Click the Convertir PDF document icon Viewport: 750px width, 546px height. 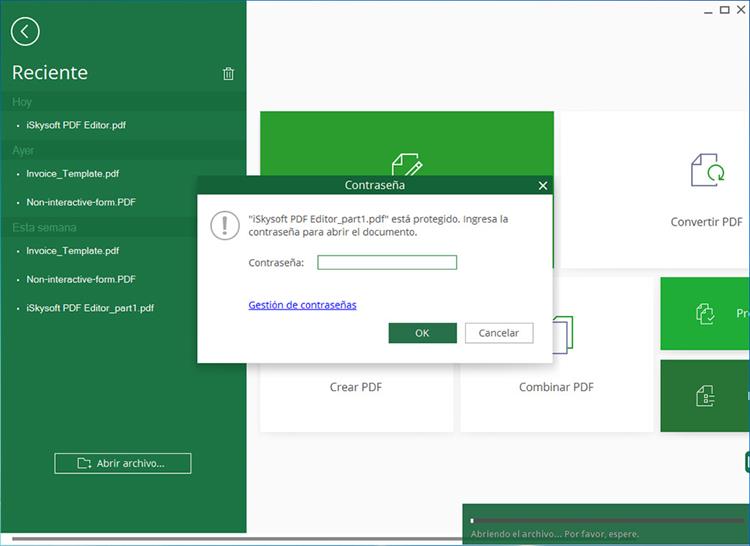pyautogui.click(x=707, y=169)
